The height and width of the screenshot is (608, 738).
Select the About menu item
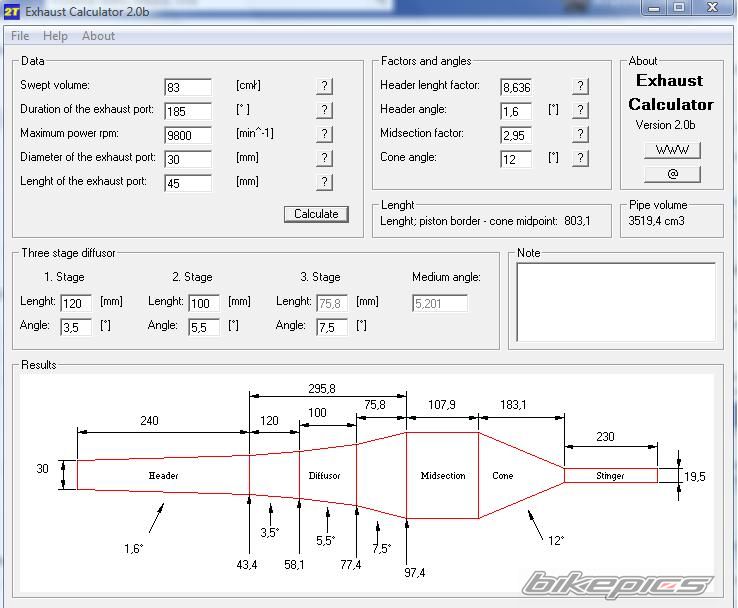(x=98, y=36)
